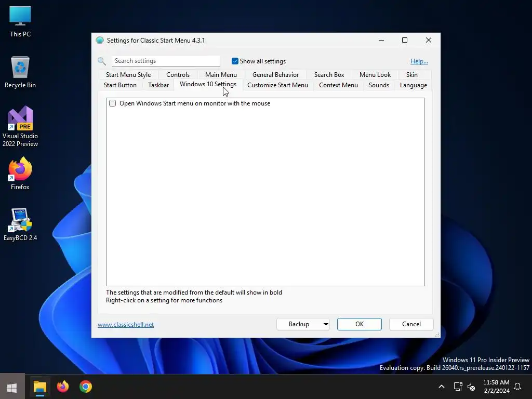Click the Cancel button
Image resolution: width=532 pixels, height=399 pixels.
411,324
